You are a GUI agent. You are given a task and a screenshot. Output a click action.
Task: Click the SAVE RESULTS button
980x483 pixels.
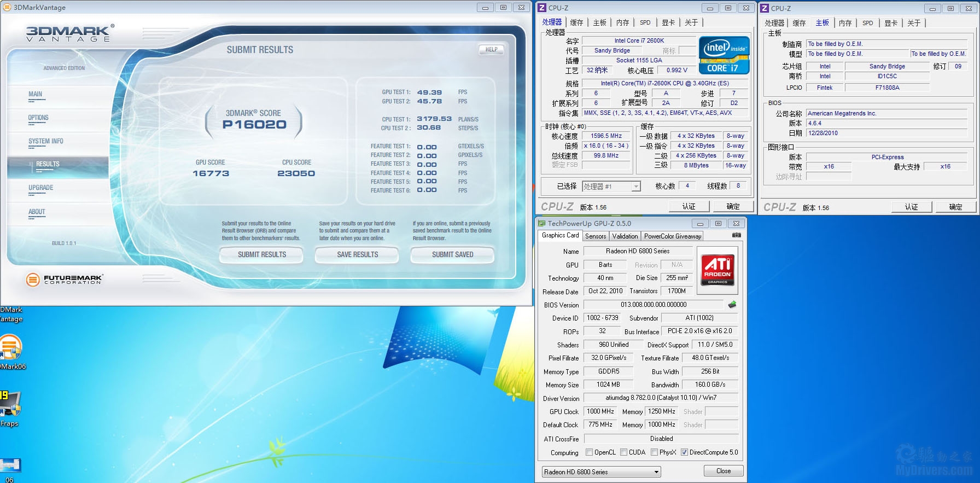(357, 254)
